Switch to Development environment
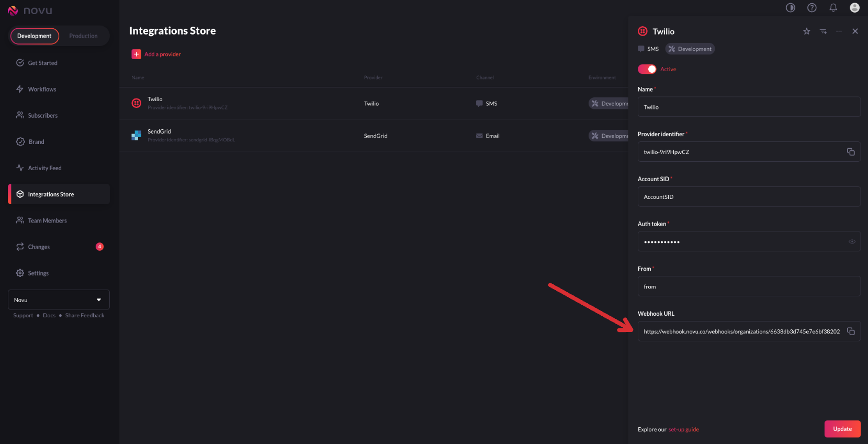Screen dimensions: 868x444 35,36
